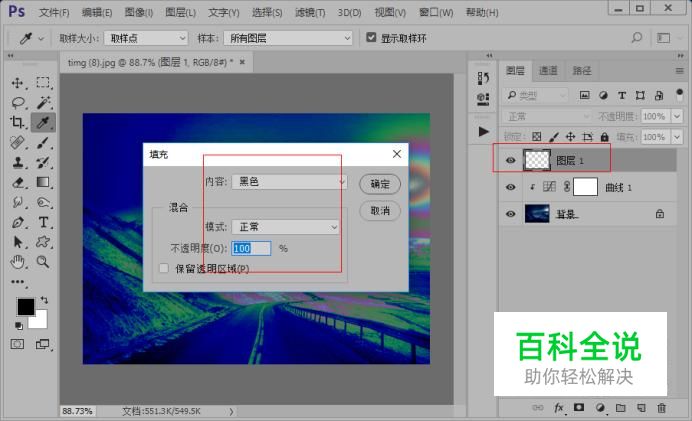Click 确定 in the Fill dialog
This screenshot has width=692, height=421.
click(380, 184)
